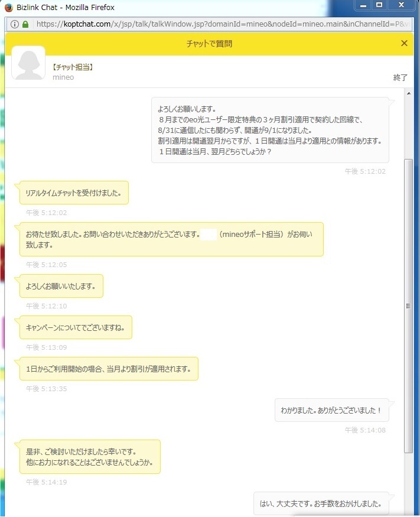Click the message わかりました。ありがとうございました！

pyautogui.click(x=332, y=410)
